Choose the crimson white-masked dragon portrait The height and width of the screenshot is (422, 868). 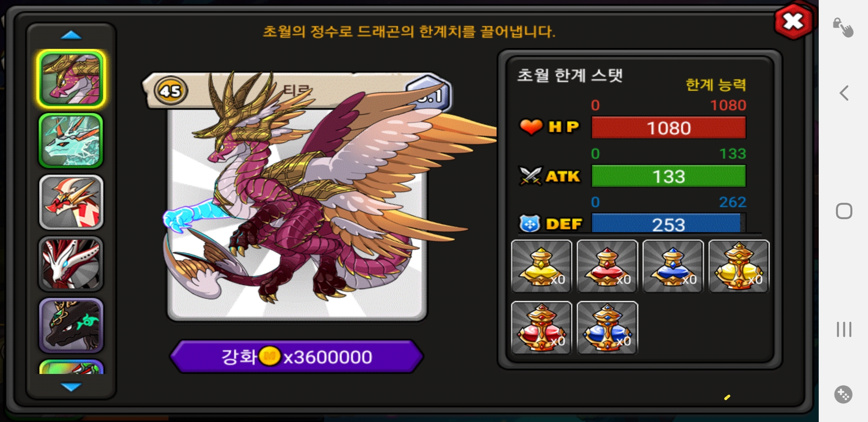(71, 264)
